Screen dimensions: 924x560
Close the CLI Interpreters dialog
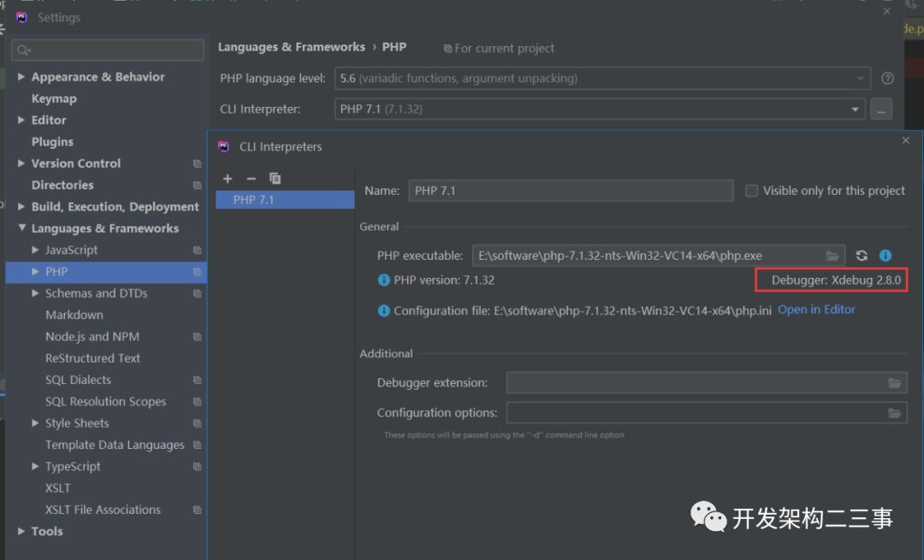click(906, 140)
